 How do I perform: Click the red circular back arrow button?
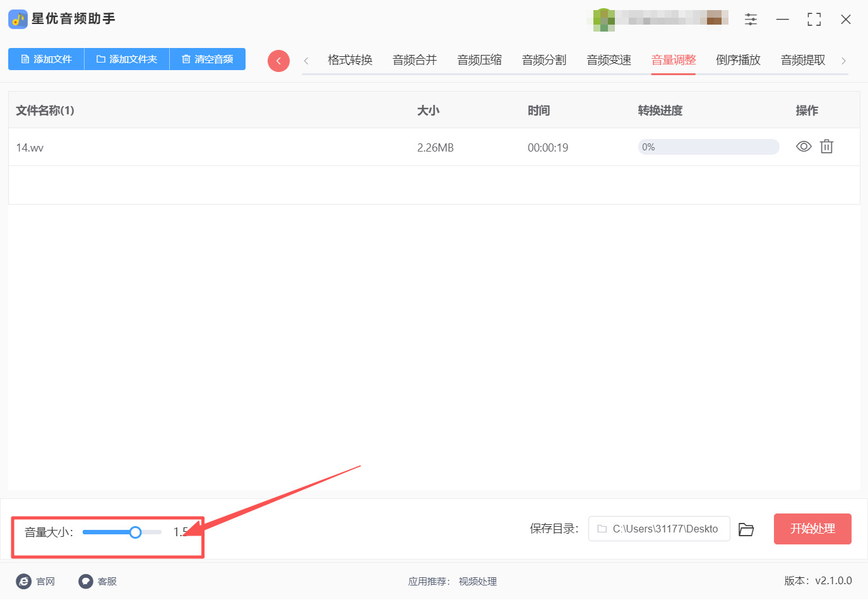click(278, 61)
